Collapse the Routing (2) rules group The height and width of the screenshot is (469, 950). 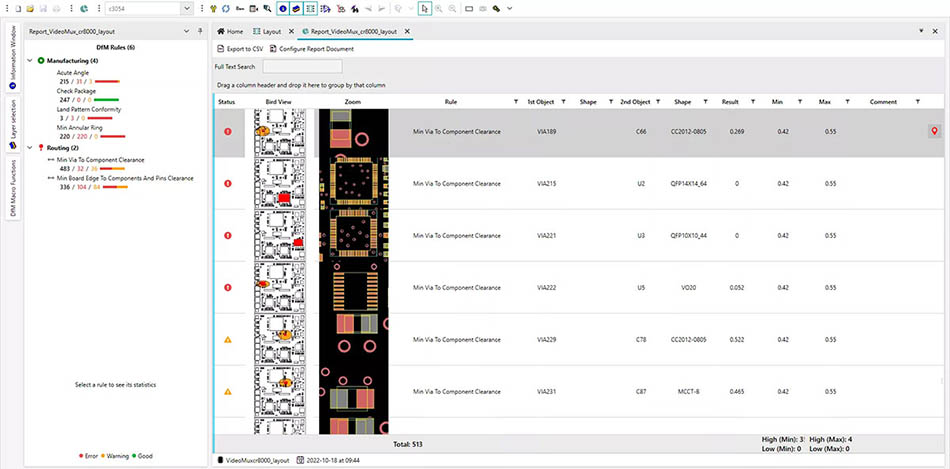tap(30, 147)
